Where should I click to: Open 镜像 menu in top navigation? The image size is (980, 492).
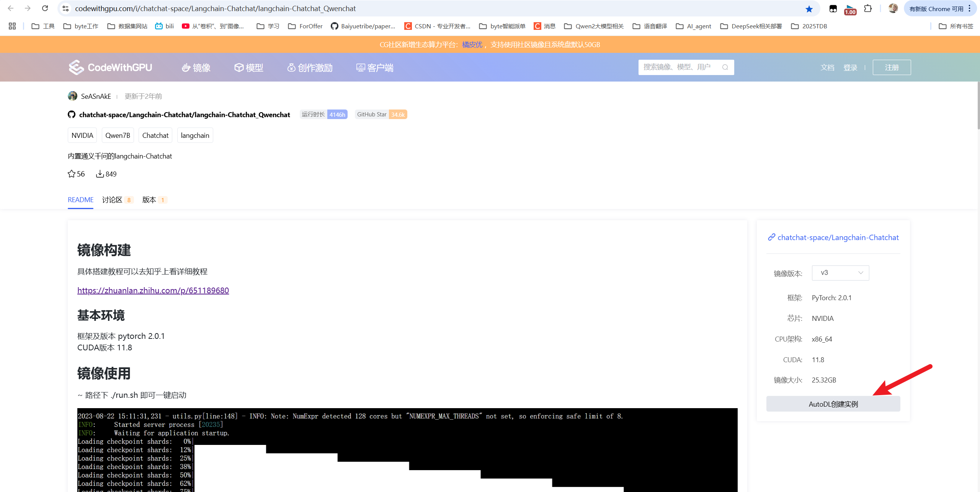point(196,68)
